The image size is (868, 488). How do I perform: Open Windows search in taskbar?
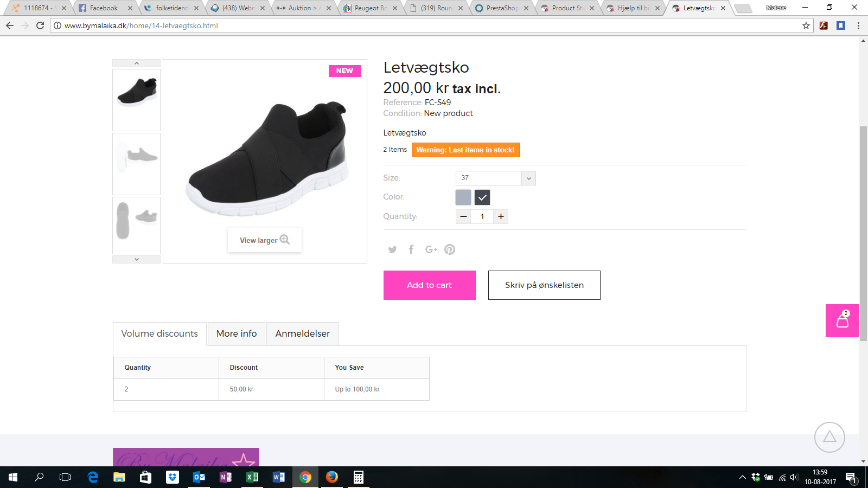tap(39, 477)
